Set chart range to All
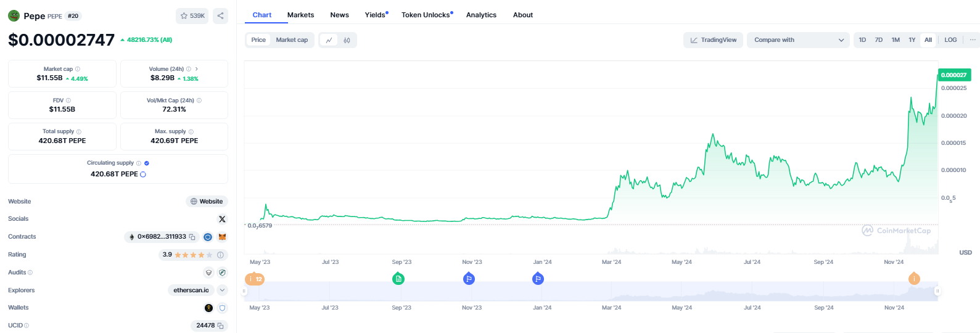 pos(928,40)
